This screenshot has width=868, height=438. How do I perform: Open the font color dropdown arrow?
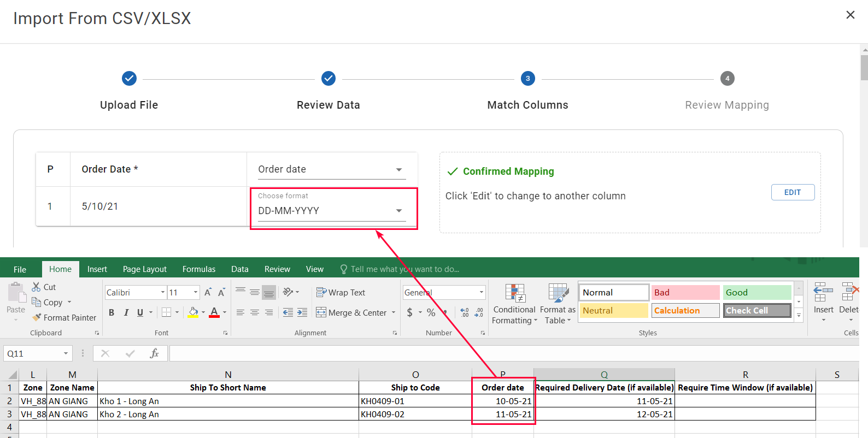coord(225,312)
